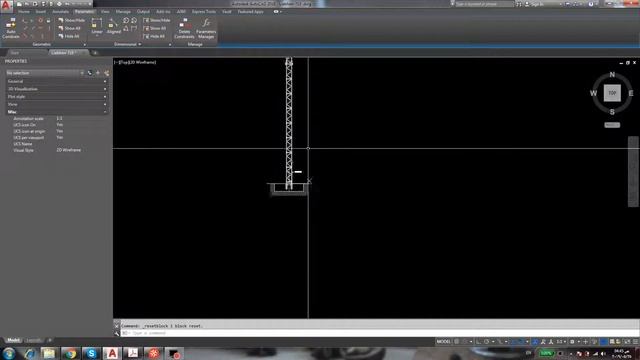Open the Linear constraint dropdown arrow

(x=97, y=37)
